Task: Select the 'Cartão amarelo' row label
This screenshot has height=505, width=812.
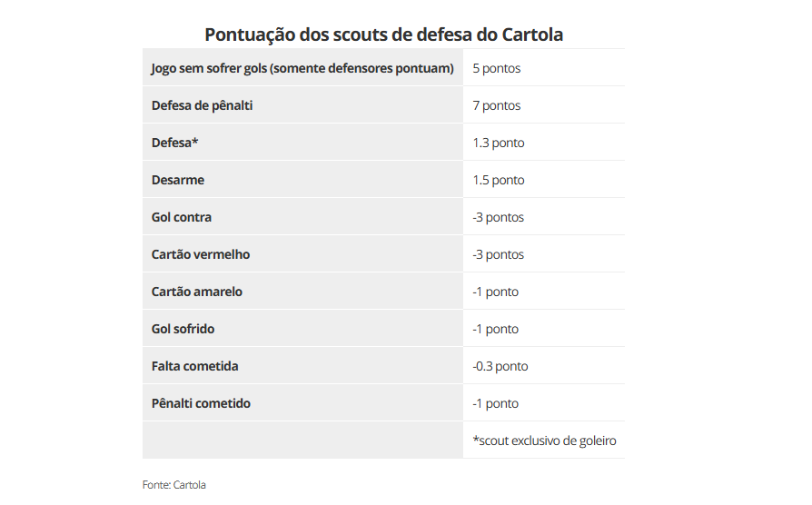Action: 197,292
